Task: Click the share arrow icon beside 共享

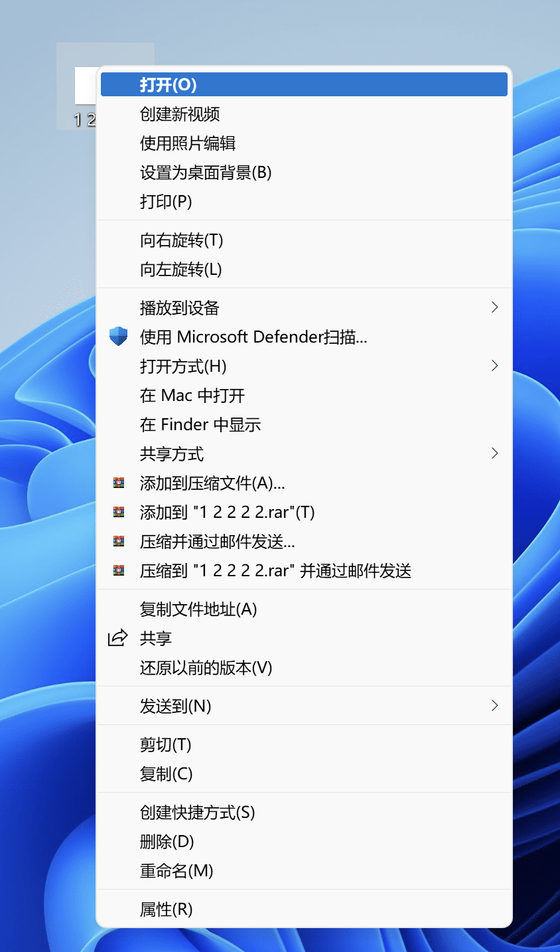Action: 117,638
